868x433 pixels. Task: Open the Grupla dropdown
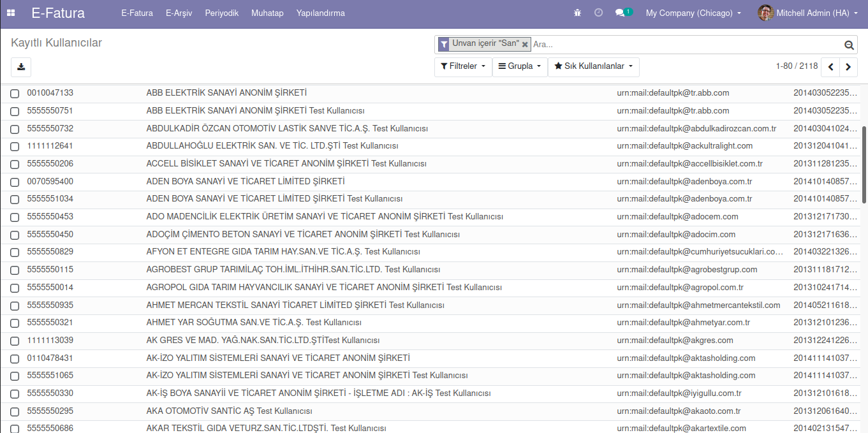click(x=520, y=67)
